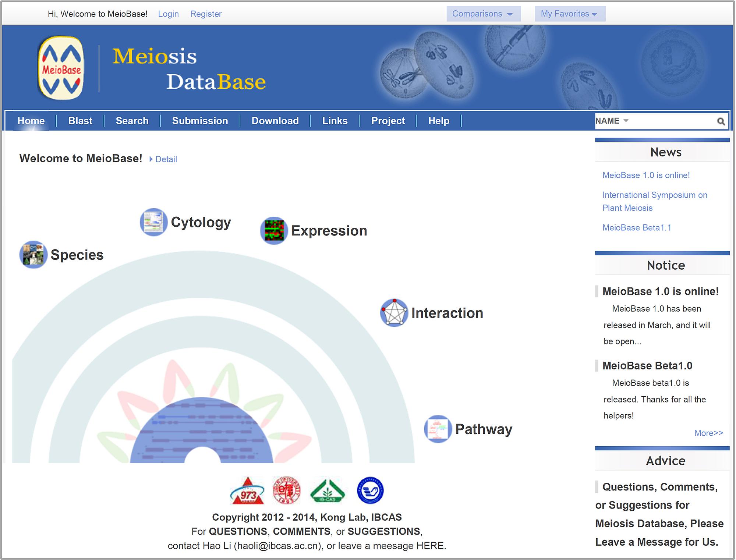Open the Cytology module icon
The width and height of the screenshot is (736, 560).
click(x=153, y=222)
